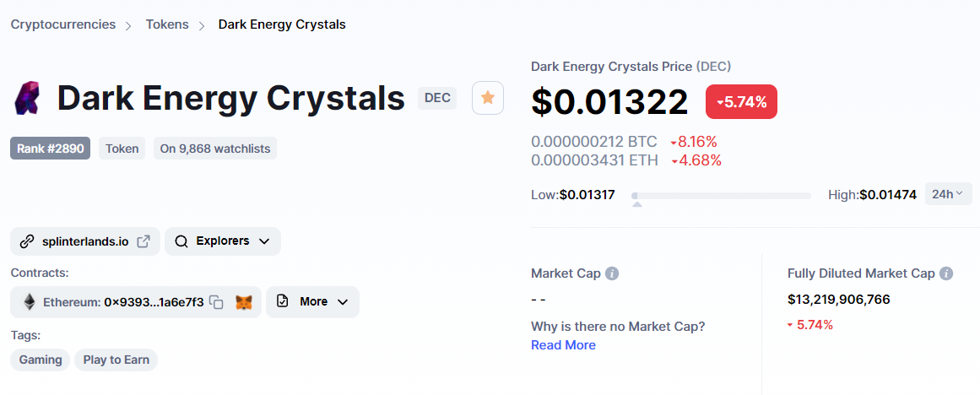Add Dark Energy Crystals to watchlist star
The height and width of the screenshot is (395, 980).
488,98
